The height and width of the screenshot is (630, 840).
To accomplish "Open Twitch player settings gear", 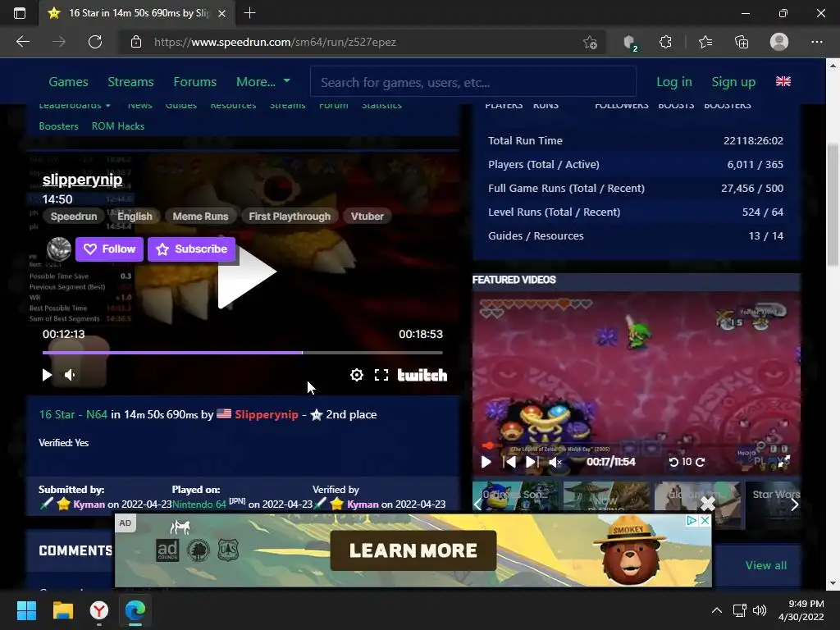I will point(356,375).
